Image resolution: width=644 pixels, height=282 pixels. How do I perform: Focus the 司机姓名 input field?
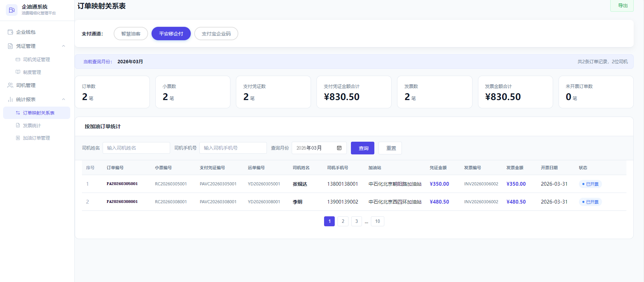click(x=136, y=148)
